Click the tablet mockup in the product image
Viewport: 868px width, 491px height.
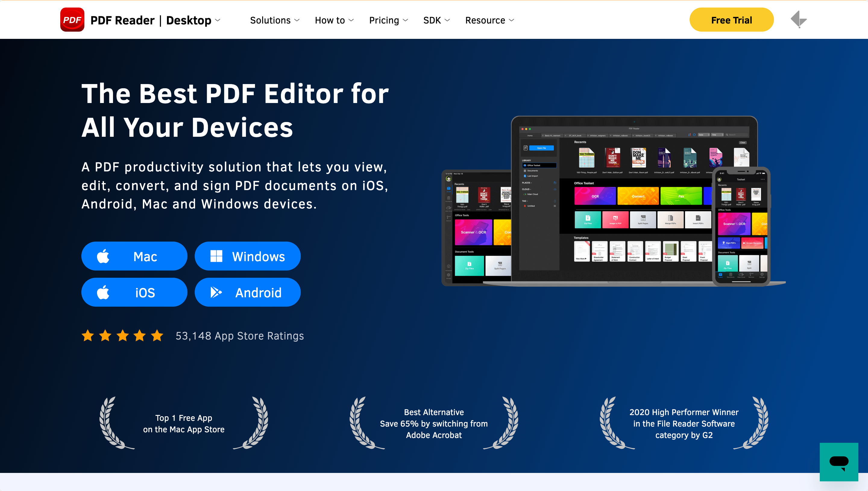click(476, 228)
